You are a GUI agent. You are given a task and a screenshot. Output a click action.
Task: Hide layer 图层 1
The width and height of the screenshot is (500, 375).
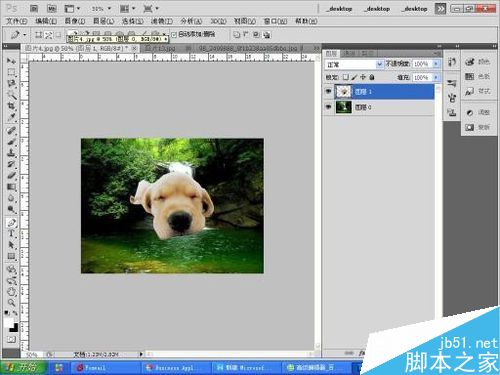(328, 91)
